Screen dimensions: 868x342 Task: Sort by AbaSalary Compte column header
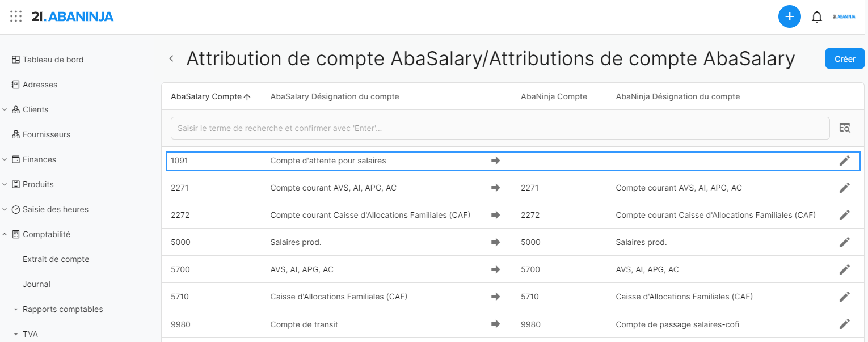coord(206,96)
